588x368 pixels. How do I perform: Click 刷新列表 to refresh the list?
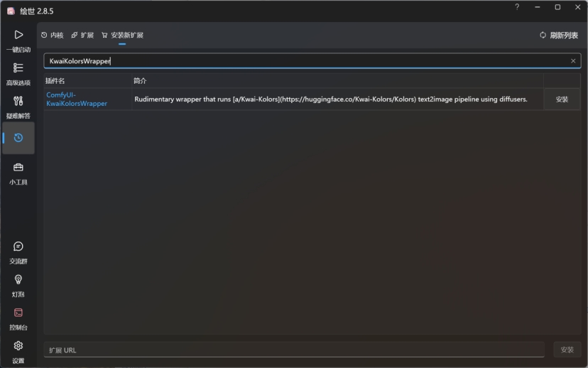click(559, 36)
